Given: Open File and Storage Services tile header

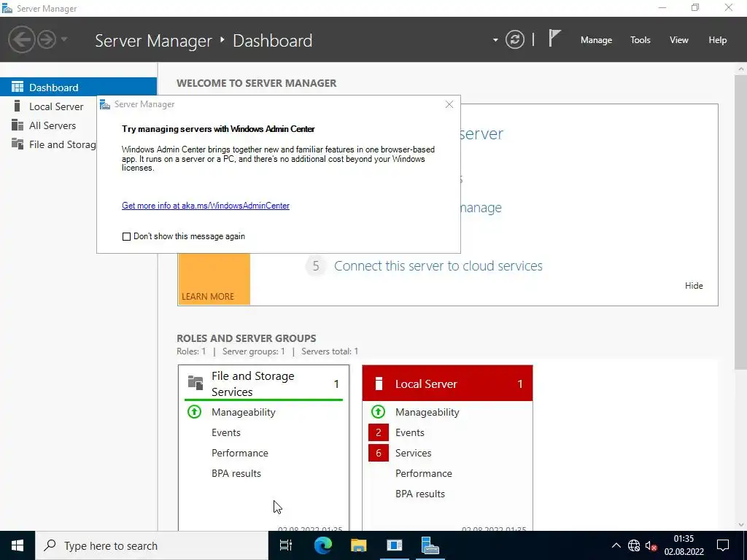Looking at the screenshot, I should [263, 384].
